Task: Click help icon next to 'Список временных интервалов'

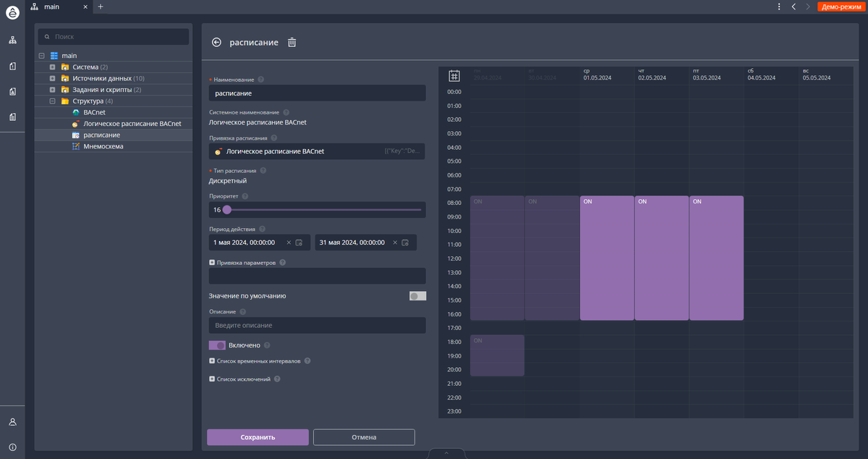Action: click(x=307, y=361)
